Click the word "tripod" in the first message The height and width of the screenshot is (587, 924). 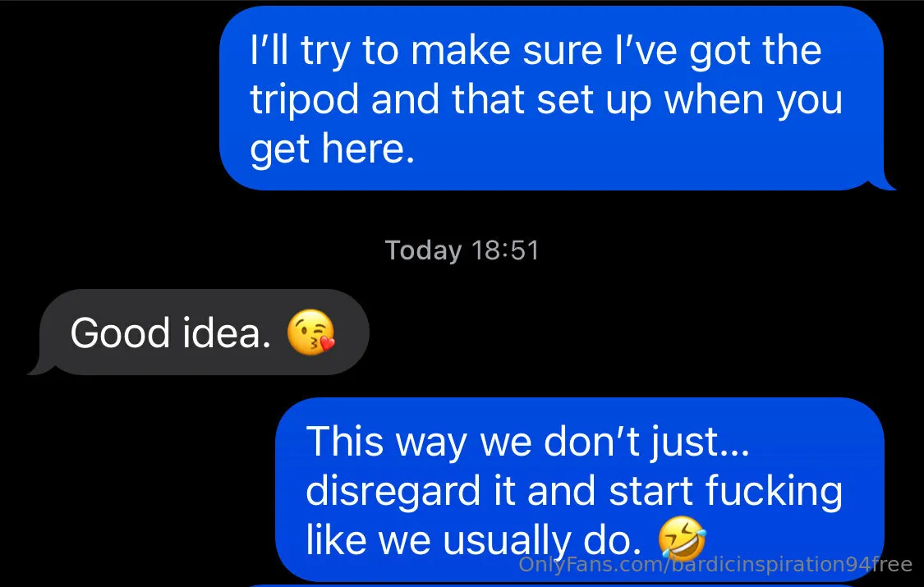(x=305, y=100)
